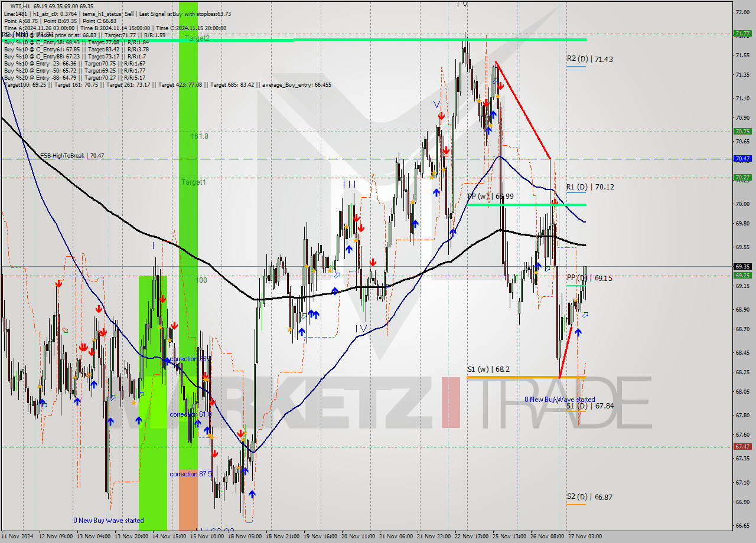This screenshot has width=756, height=543.
Task: Click the S1 (w) 68.2 support label
Action: tap(488, 369)
